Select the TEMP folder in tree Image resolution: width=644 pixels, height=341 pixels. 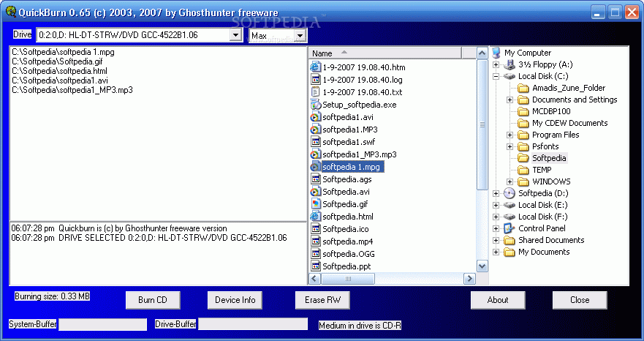(542, 170)
